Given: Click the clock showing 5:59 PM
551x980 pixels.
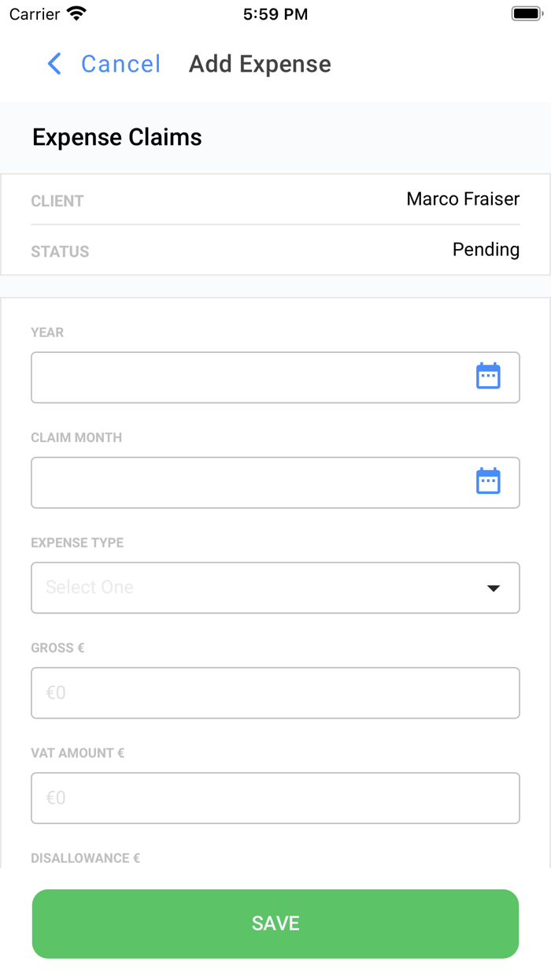Looking at the screenshot, I should point(275,13).
